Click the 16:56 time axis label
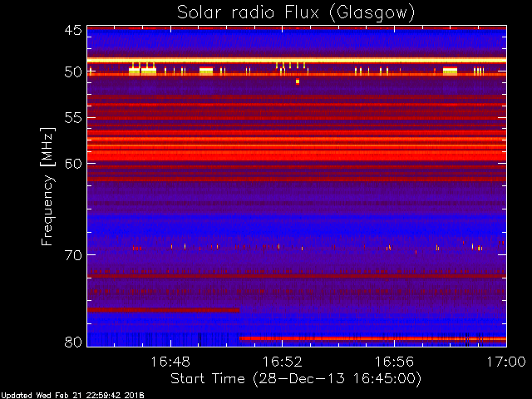Image resolution: width=532 pixels, height=399 pixels. coord(394,362)
